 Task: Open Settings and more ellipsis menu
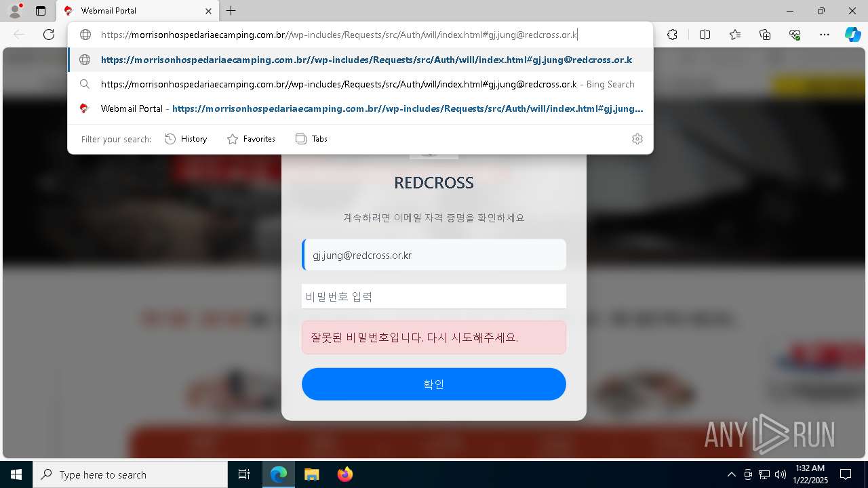point(825,35)
